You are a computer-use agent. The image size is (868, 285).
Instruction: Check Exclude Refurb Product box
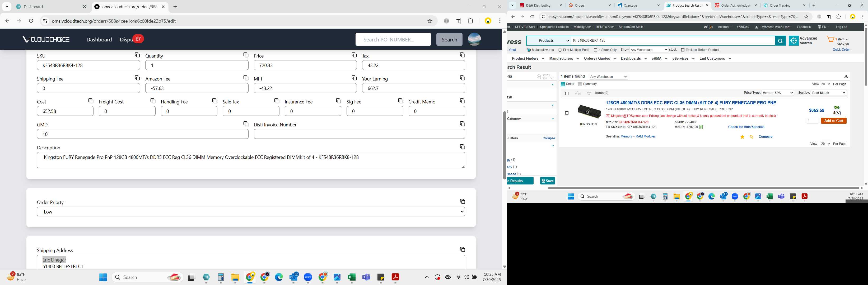[x=683, y=50]
